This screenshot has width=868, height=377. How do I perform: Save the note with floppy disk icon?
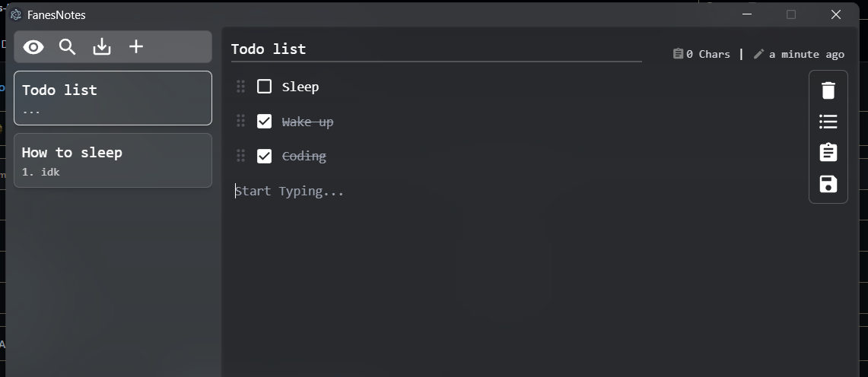(x=828, y=183)
